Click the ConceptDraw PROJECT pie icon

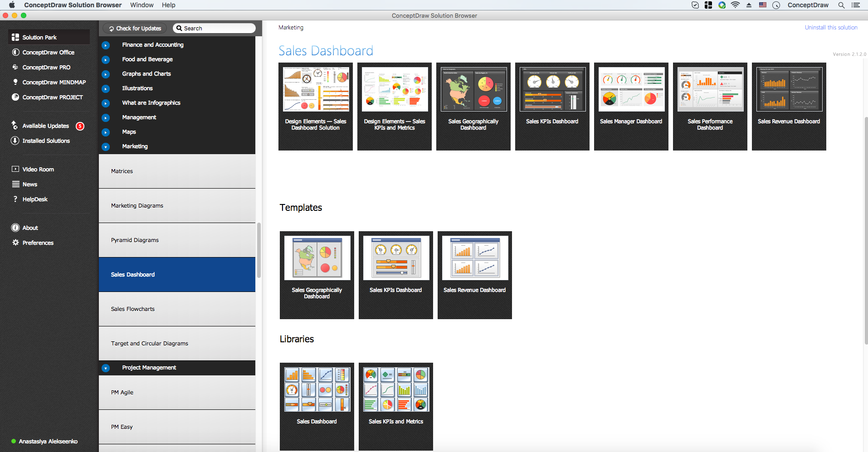click(x=15, y=97)
